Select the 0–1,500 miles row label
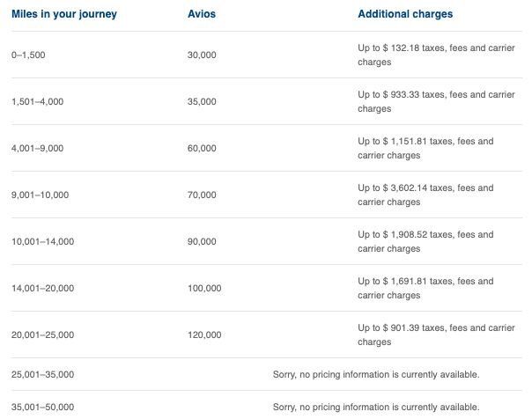 click(x=28, y=55)
